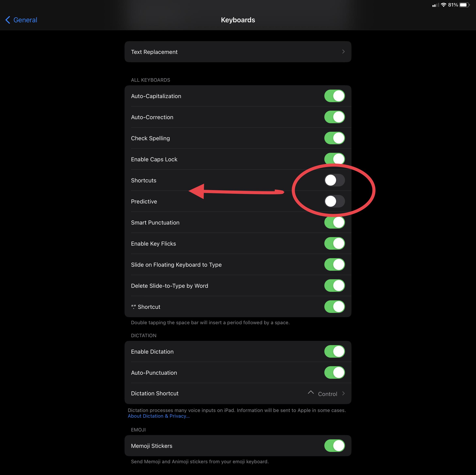Image resolution: width=476 pixels, height=475 pixels.
Task: Toggle Smart Punctuation off
Action: click(334, 223)
